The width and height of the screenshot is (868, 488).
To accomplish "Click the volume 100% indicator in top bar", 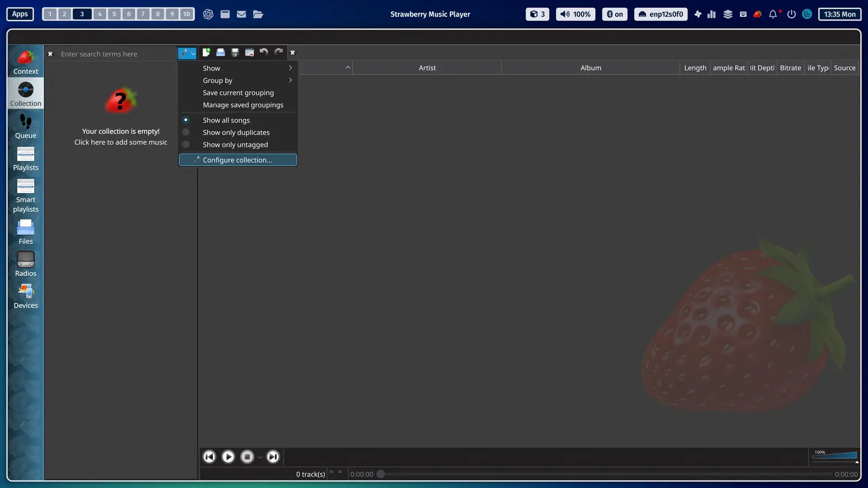I will (576, 14).
